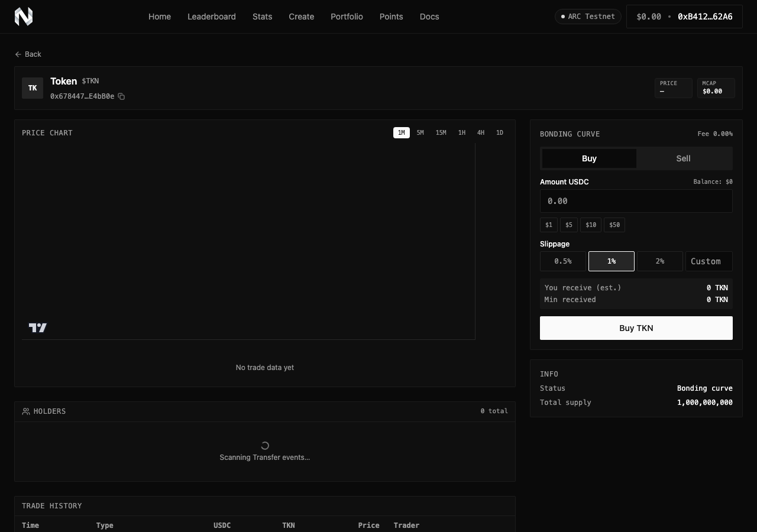Choose the $1 preset amount
Screen dimensions: 757x532
[549, 225]
